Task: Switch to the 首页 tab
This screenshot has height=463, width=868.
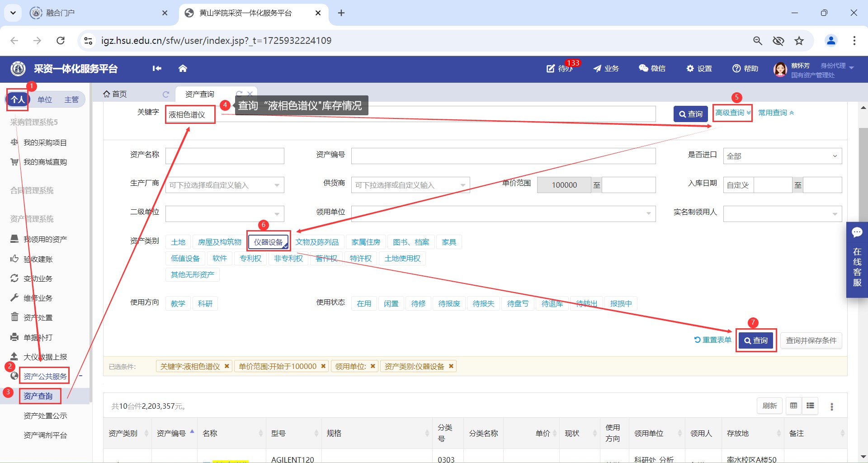Action: (116, 94)
